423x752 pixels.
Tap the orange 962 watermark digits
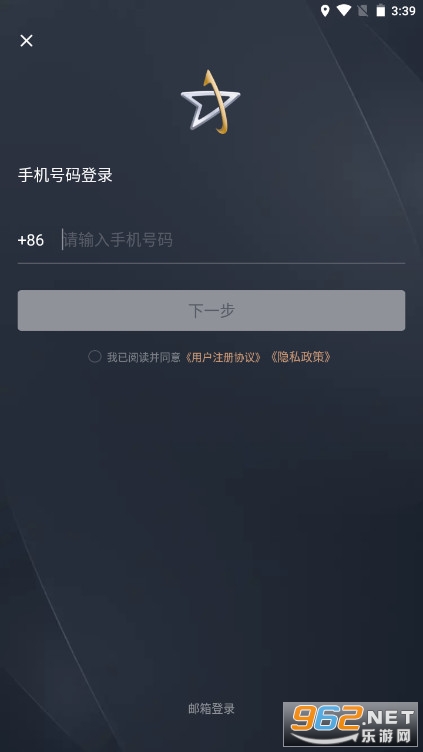click(x=327, y=717)
